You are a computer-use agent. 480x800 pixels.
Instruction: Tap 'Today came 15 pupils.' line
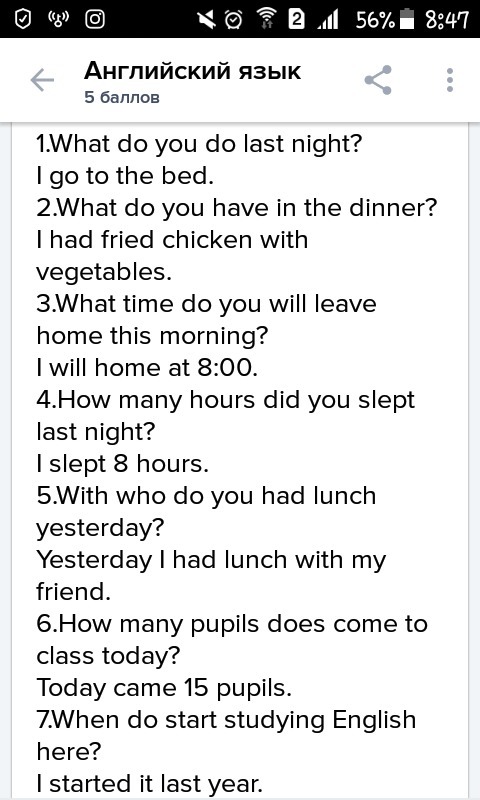coord(164,688)
